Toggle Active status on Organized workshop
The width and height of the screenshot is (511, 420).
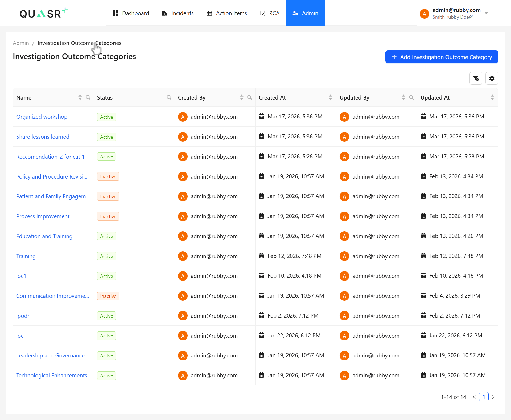point(106,117)
